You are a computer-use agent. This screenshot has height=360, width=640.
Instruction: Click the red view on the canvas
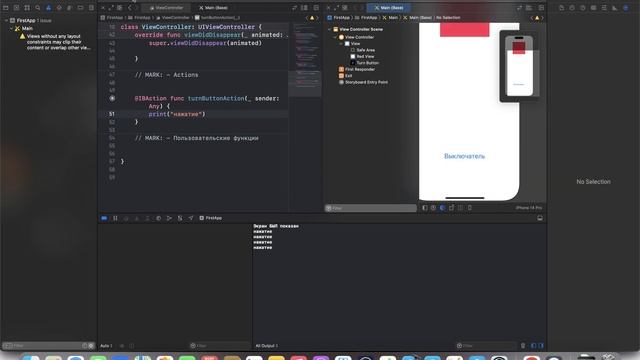tap(464, 30)
